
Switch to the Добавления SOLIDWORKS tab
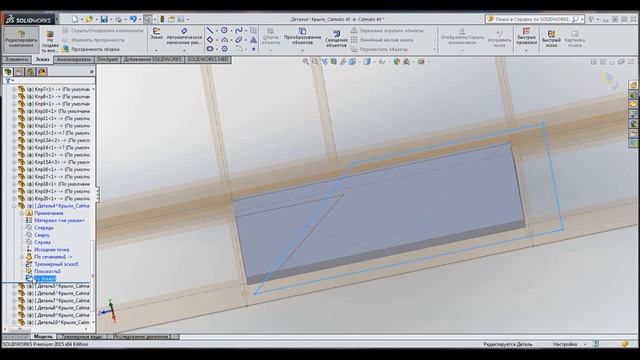click(153, 60)
